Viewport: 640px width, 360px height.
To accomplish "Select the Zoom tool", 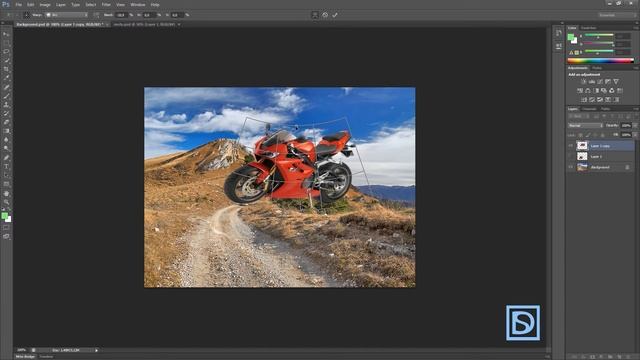I will [x=6, y=202].
